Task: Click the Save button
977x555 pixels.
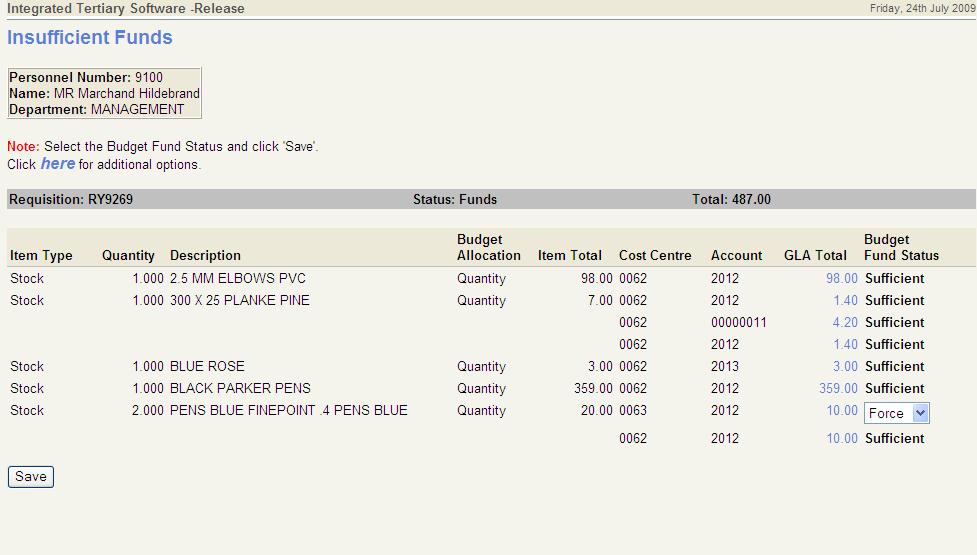Action: pos(30,477)
